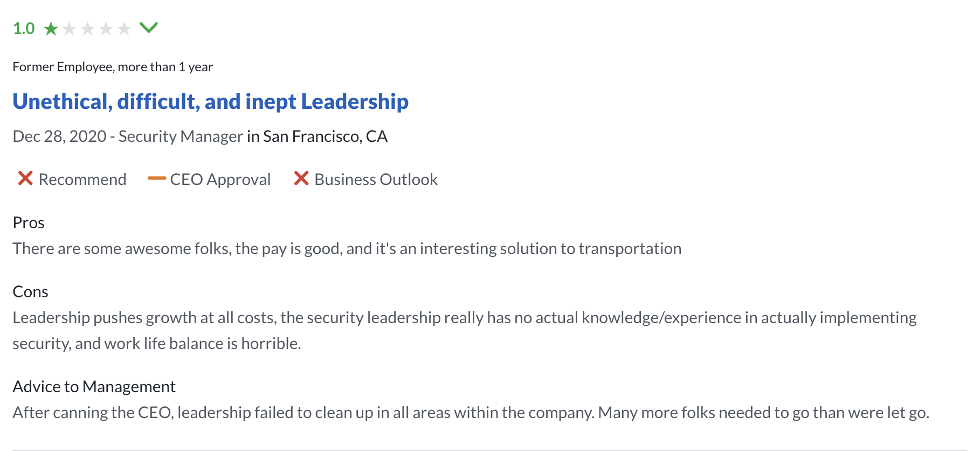980x451 pixels.
Task: Click the second gray rating star
Action: [x=70, y=29]
